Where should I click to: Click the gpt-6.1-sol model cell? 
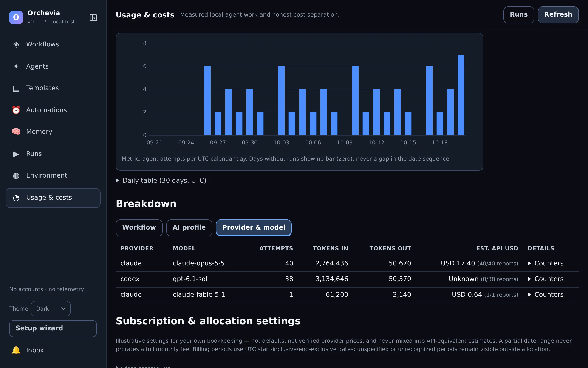tap(190, 279)
